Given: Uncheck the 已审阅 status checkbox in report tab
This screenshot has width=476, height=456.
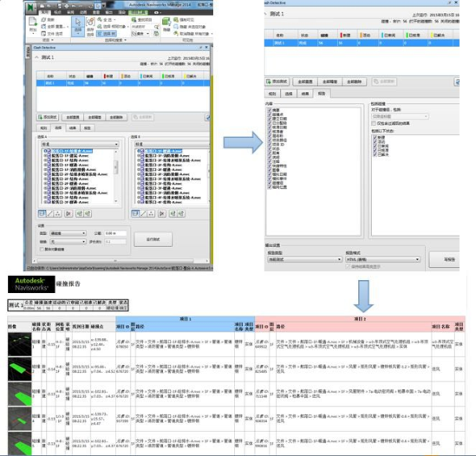Looking at the screenshot, I should pyautogui.click(x=375, y=146).
